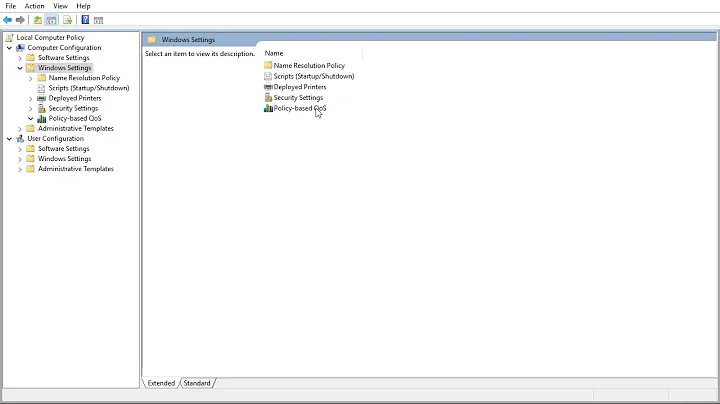Expand Administrative Templates under User Configuration

(20, 169)
